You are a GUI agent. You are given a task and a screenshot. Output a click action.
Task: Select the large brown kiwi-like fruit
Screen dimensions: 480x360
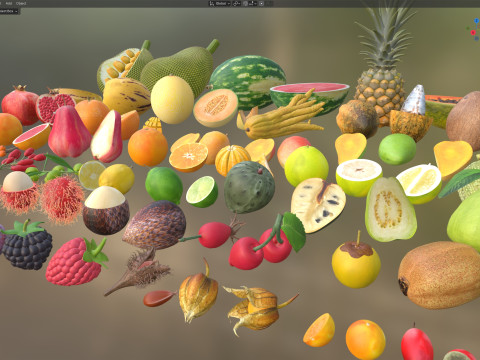coord(440,275)
